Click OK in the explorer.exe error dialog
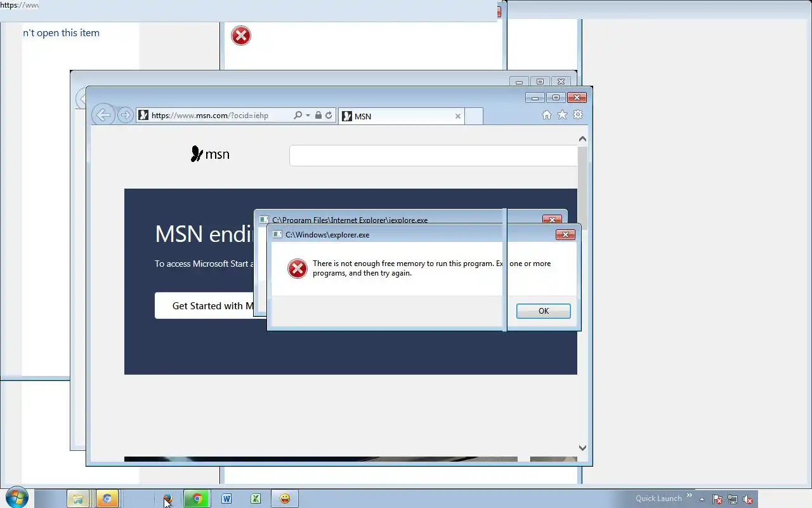 [543, 311]
